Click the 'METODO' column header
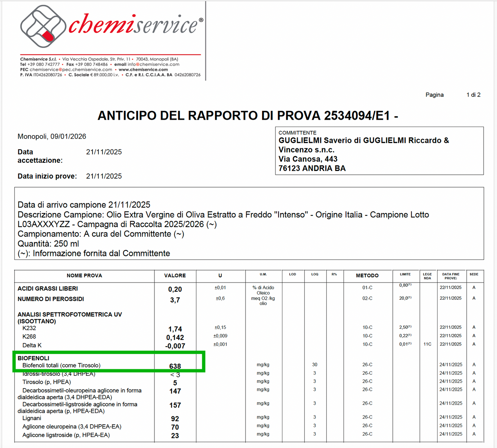The width and height of the screenshot is (497, 448). [367, 276]
